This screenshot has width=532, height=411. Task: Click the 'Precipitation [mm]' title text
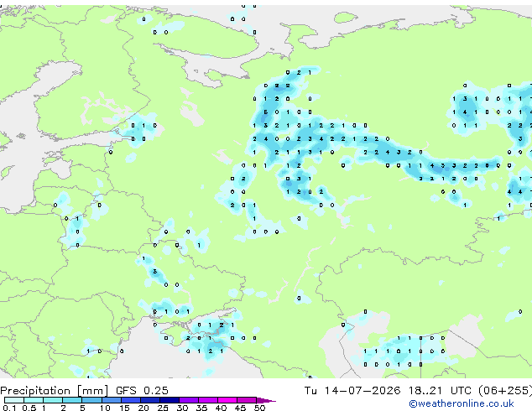54,391
